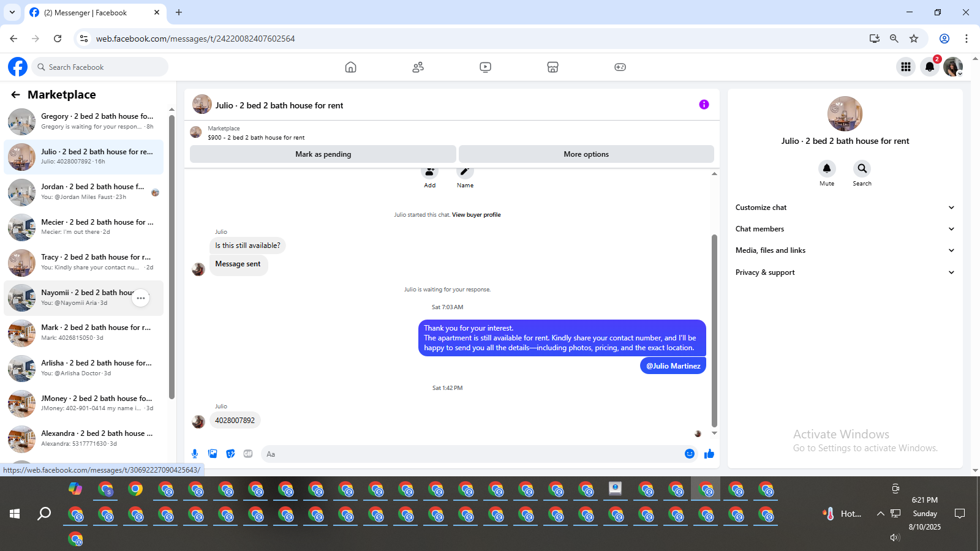The image size is (980, 551).
Task: Open Windows taskbar search
Action: point(44,514)
